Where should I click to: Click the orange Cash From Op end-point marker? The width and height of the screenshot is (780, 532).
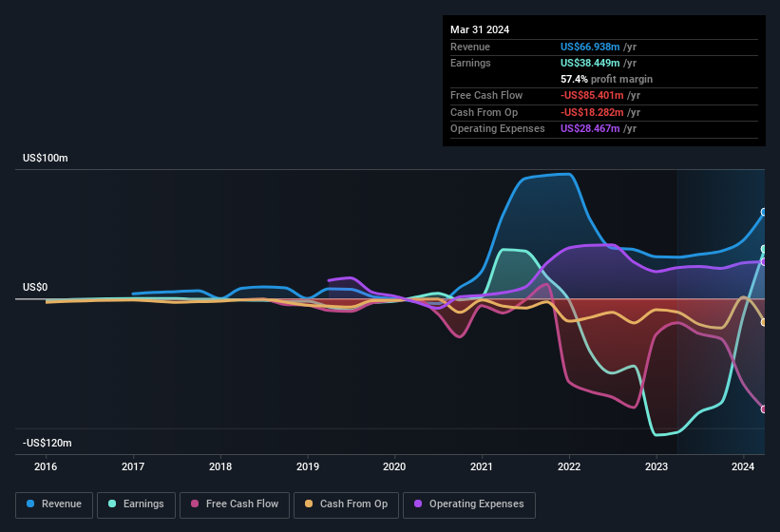[764, 322]
